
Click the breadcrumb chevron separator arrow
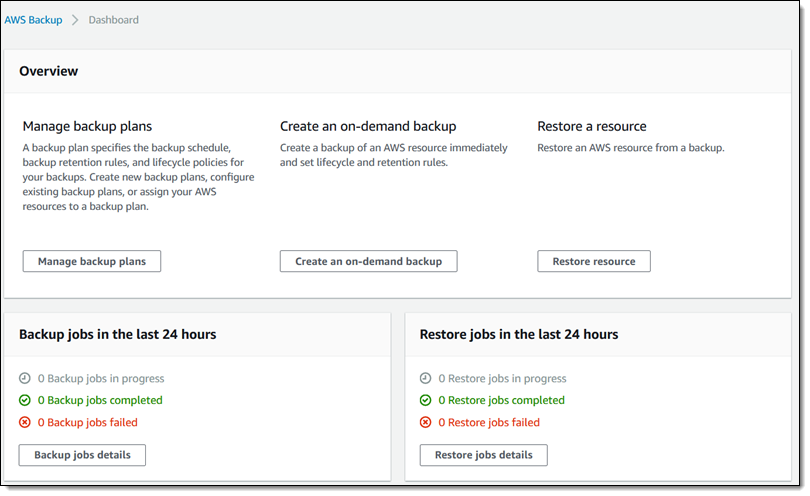(x=75, y=20)
